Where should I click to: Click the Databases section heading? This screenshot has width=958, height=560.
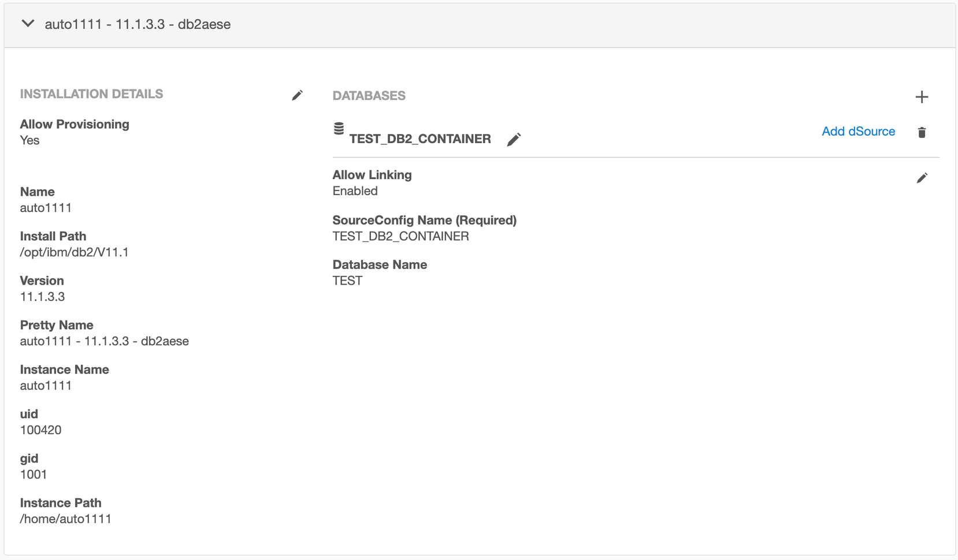tap(369, 96)
